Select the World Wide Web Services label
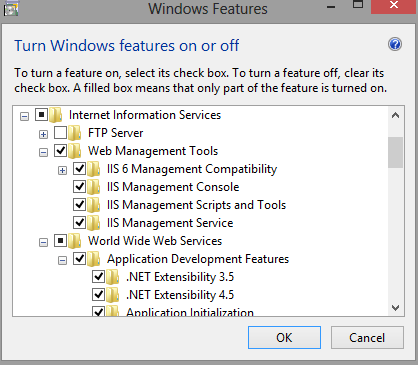 click(x=155, y=241)
